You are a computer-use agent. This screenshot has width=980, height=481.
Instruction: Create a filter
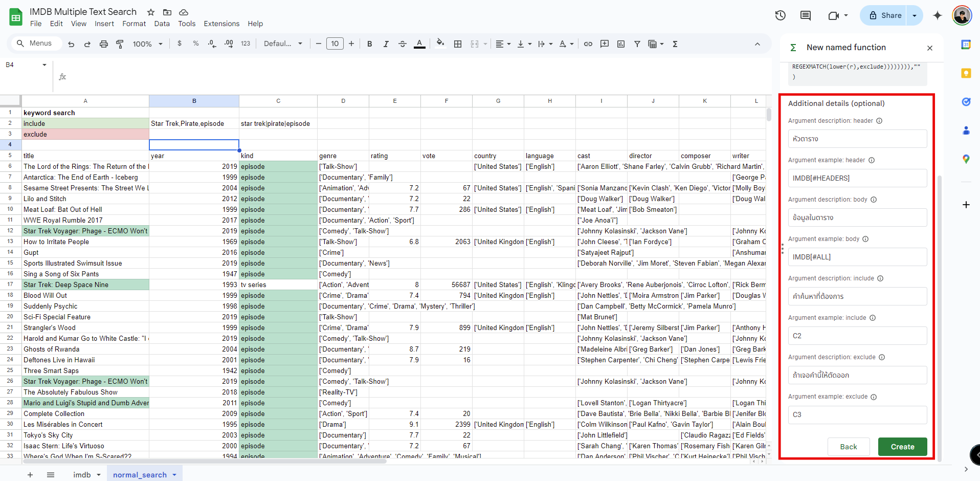tap(637, 44)
